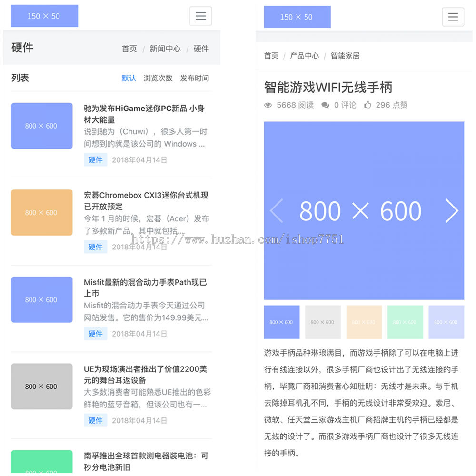Click 硬件 in the list page breadcrumb
This screenshot has width=476, height=476.
coord(201,49)
